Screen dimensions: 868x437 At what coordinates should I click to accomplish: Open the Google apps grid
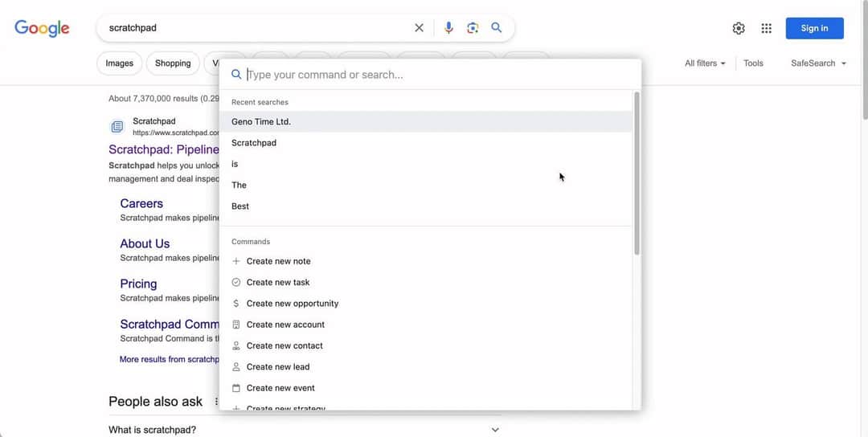point(766,28)
